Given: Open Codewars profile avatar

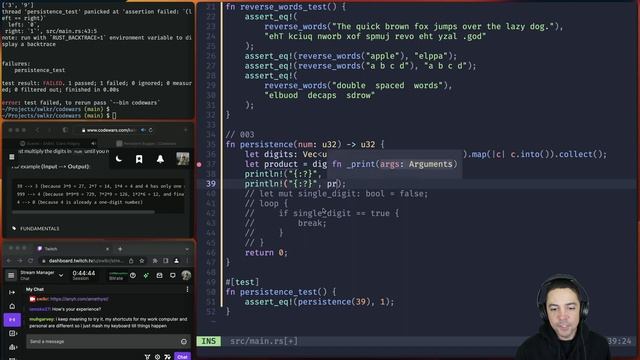Looking at the screenshot, I should 182,159.
